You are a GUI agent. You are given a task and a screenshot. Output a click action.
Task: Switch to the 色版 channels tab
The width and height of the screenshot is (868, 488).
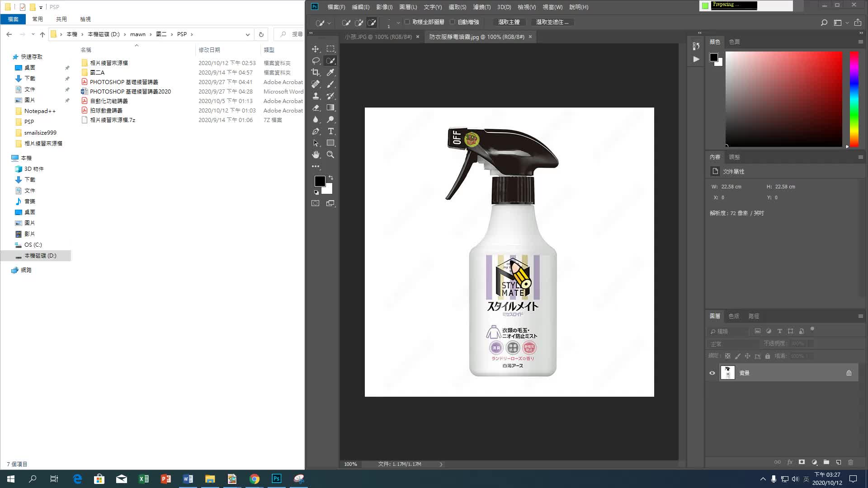[734, 316]
